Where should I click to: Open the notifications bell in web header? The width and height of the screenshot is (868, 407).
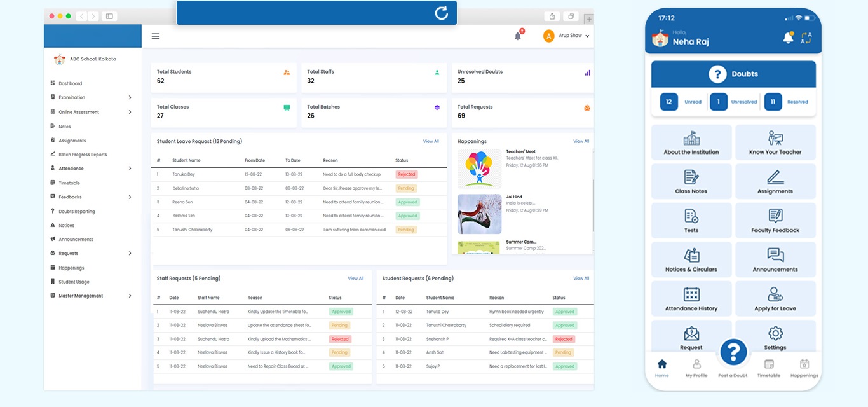(518, 36)
